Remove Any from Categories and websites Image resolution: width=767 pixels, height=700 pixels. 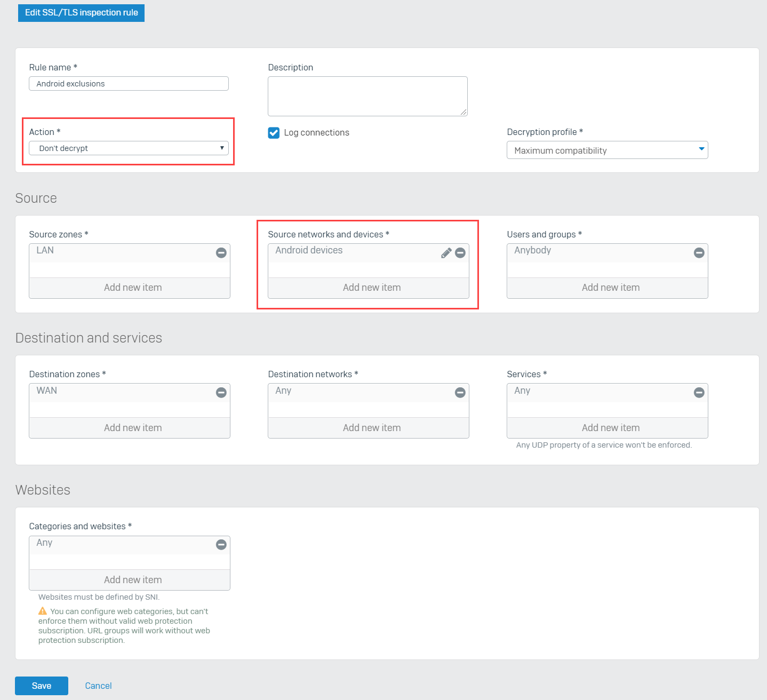pyautogui.click(x=221, y=544)
